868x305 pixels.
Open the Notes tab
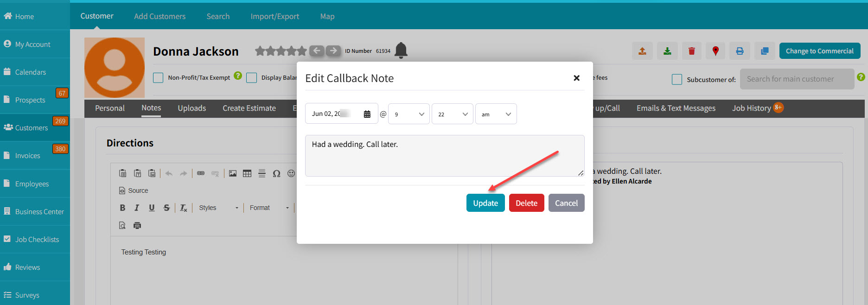coord(151,108)
